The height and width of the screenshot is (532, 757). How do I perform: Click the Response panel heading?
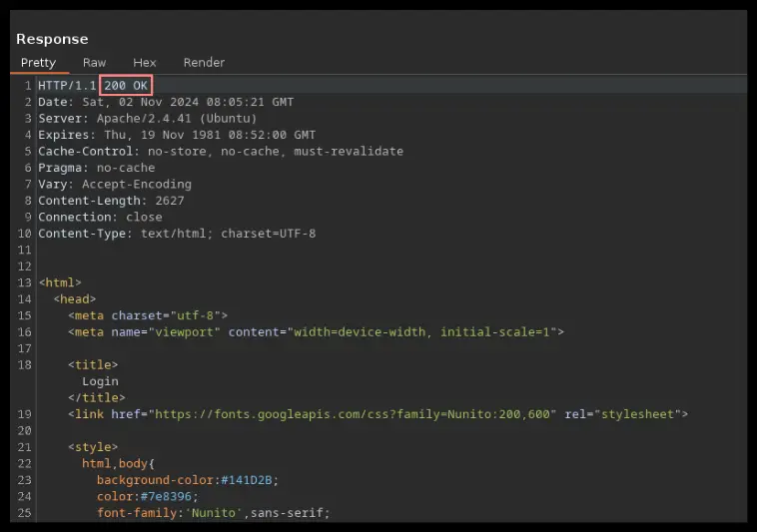pyautogui.click(x=52, y=39)
